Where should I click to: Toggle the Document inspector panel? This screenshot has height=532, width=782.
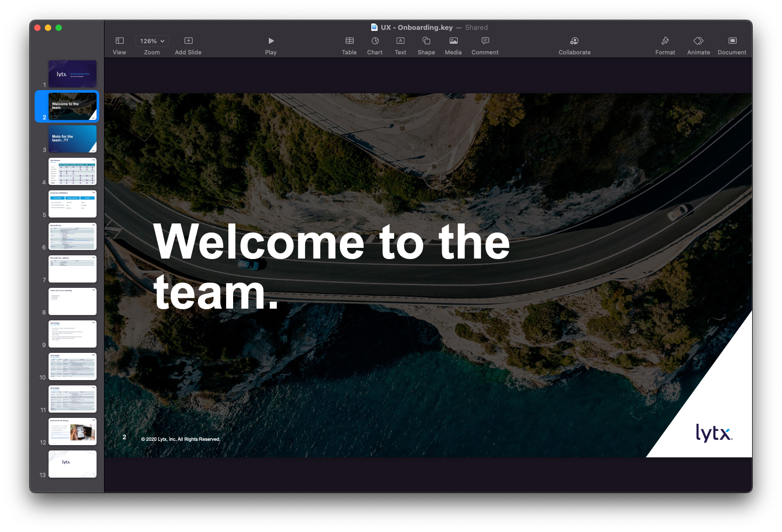(x=732, y=41)
